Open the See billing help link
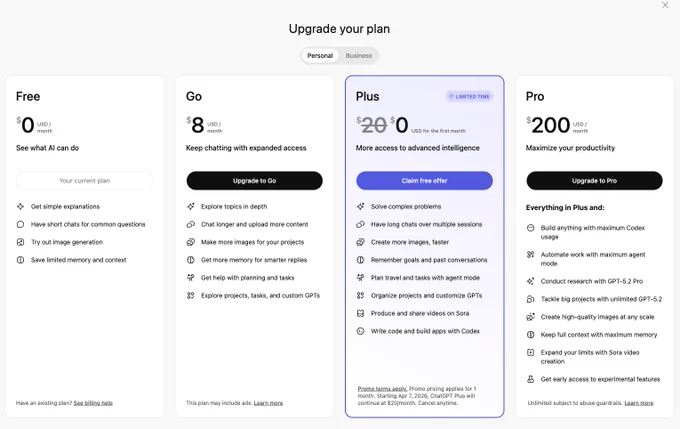This screenshot has width=680, height=429. click(x=93, y=403)
